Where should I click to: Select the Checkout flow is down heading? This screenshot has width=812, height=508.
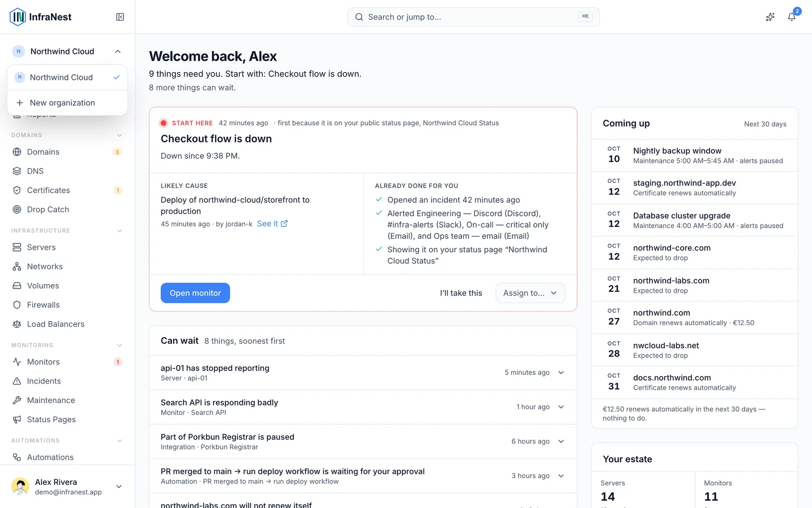(x=216, y=139)
